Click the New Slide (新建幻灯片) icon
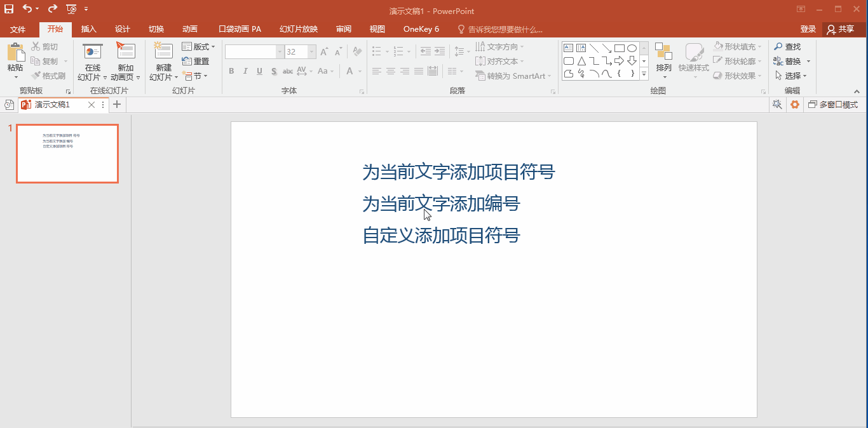868x428 pixels. 163,52
